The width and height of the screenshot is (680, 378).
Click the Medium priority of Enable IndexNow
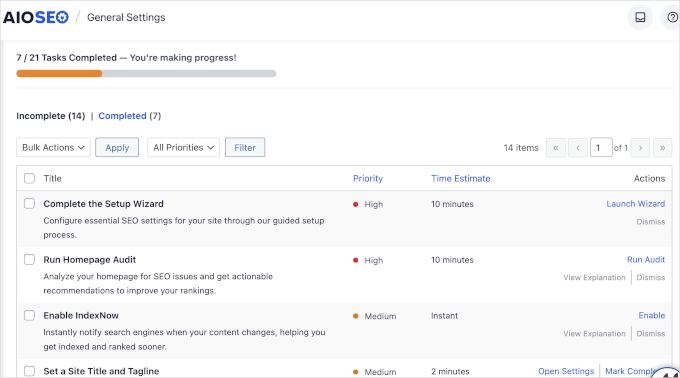pos(375,316)
